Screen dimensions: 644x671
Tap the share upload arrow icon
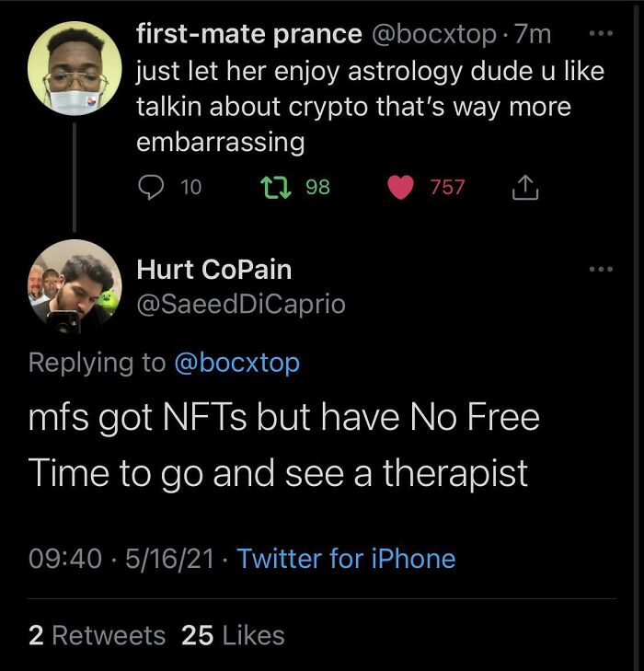[523, 187]
